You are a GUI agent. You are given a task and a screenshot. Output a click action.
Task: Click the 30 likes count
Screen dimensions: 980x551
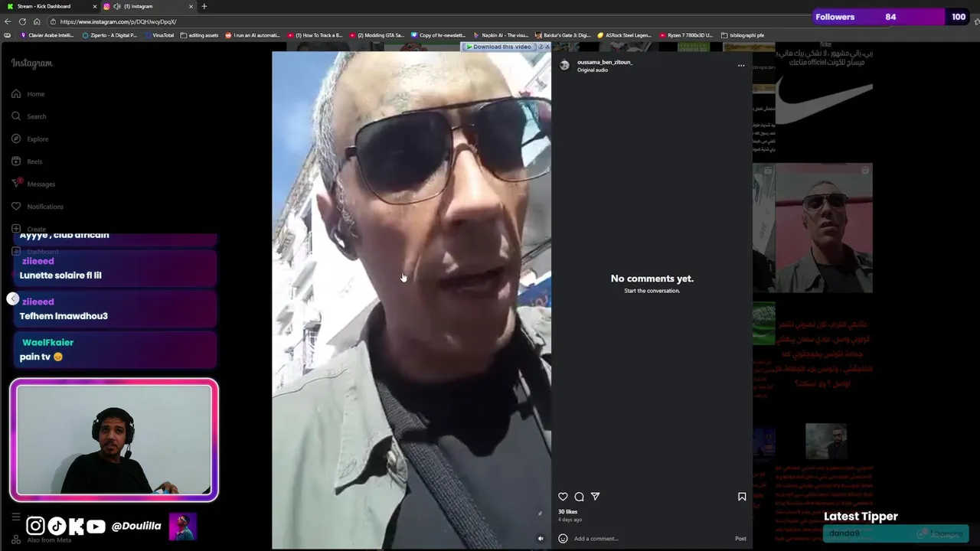click(567, 512)
